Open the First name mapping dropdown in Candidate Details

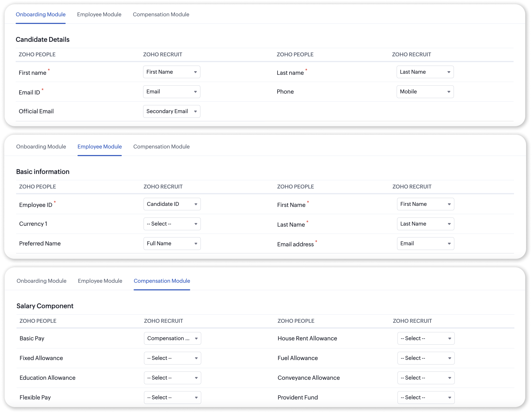[172, 72]
